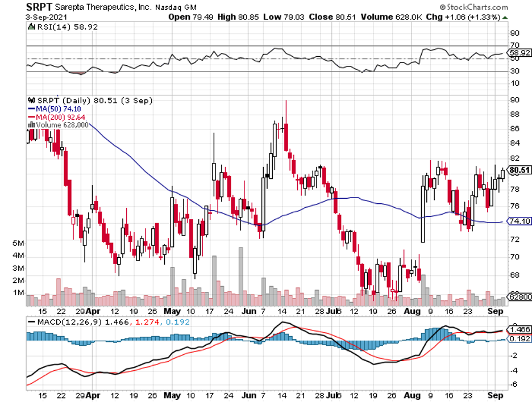Click the 1M label on volume axis
Image resolution: width=532 pixels, height=402 pixels.
pos(18,293)
